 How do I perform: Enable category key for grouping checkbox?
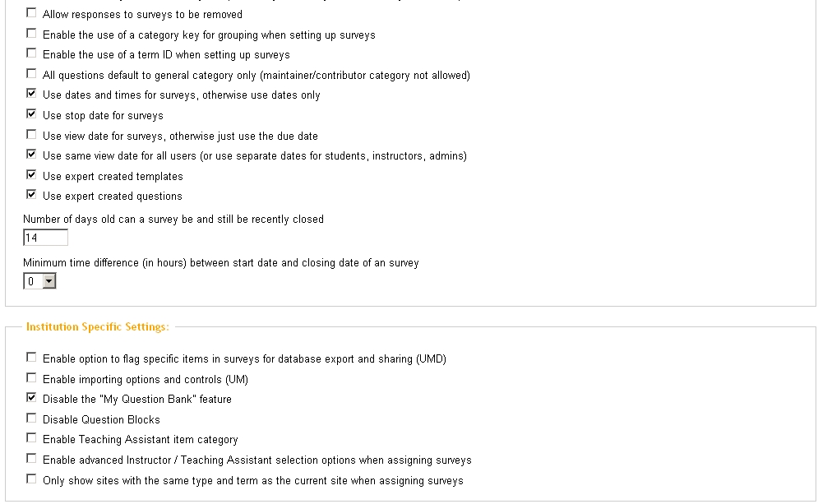(x=31, y=34)
